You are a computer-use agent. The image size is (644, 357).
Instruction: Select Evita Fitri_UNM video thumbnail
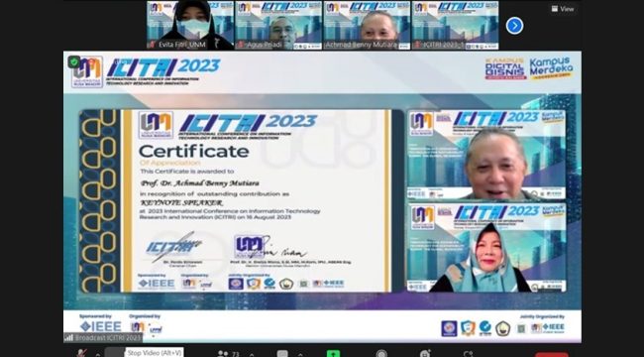[190, 25]
